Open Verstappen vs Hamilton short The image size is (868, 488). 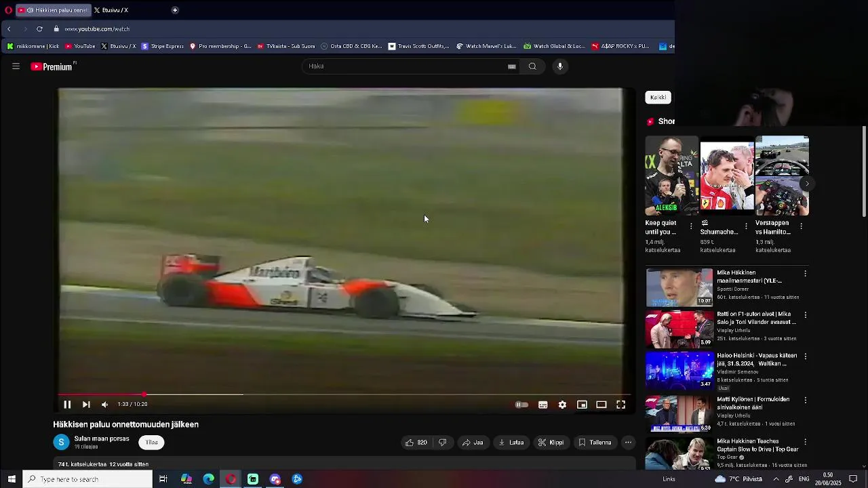[782, 176]
